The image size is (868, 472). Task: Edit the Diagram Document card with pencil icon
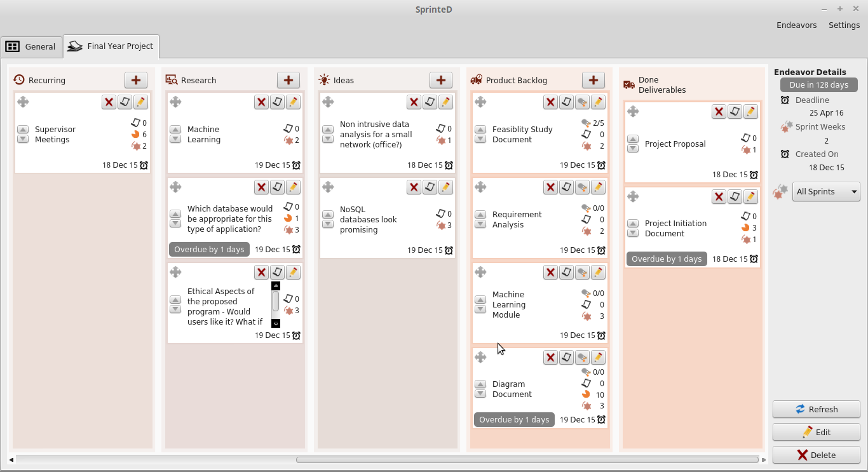[598, 358]
